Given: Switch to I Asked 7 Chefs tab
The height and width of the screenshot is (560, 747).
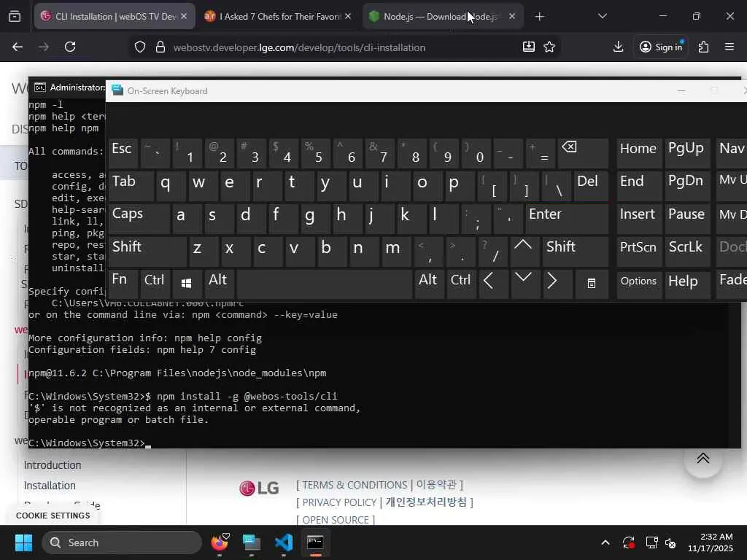Looking at the screenshot, I should 279,16.
